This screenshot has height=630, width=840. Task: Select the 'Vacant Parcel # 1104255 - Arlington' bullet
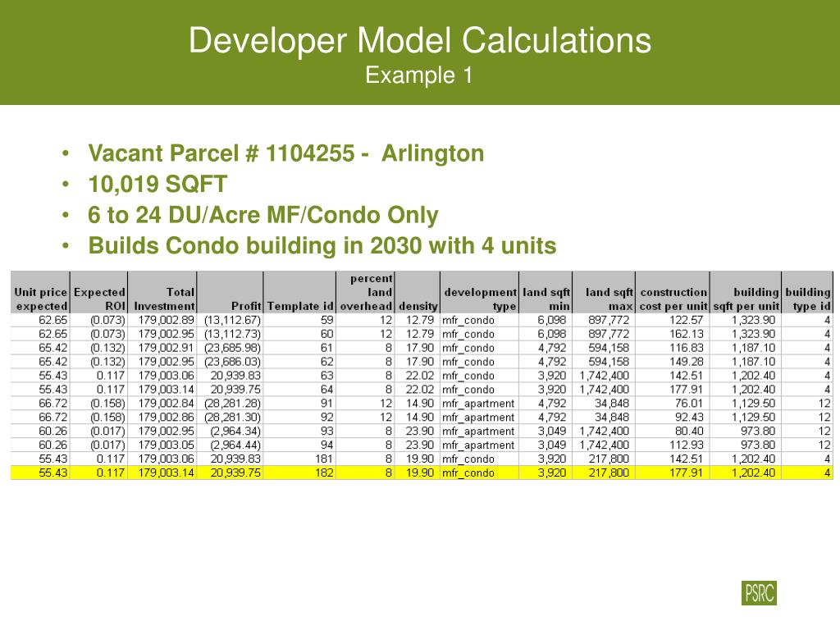pos(286,153)
